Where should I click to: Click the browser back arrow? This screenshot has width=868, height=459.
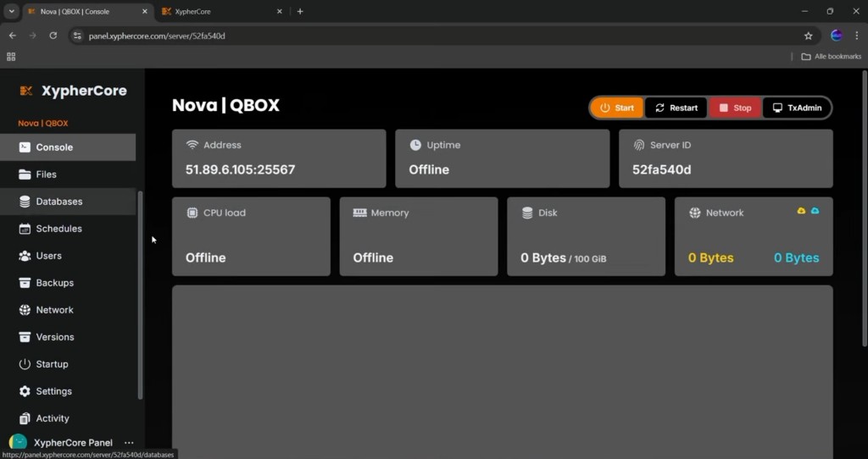(x=12, y=36)
